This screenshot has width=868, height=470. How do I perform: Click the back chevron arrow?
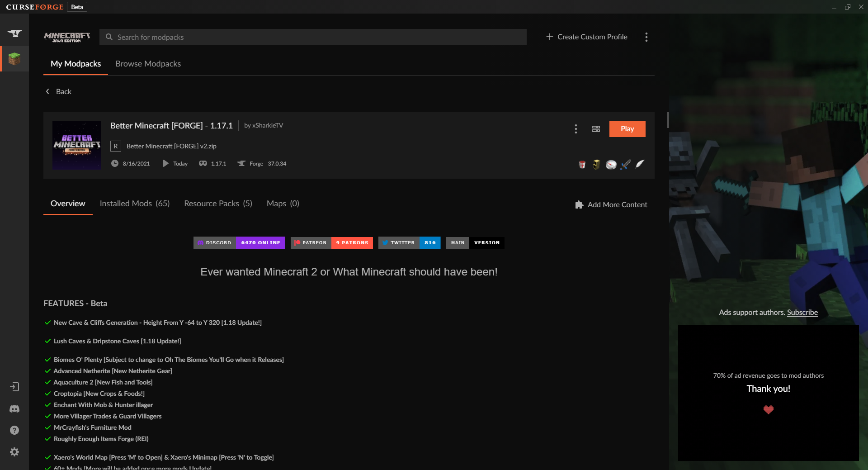click(x=47, y=91)
